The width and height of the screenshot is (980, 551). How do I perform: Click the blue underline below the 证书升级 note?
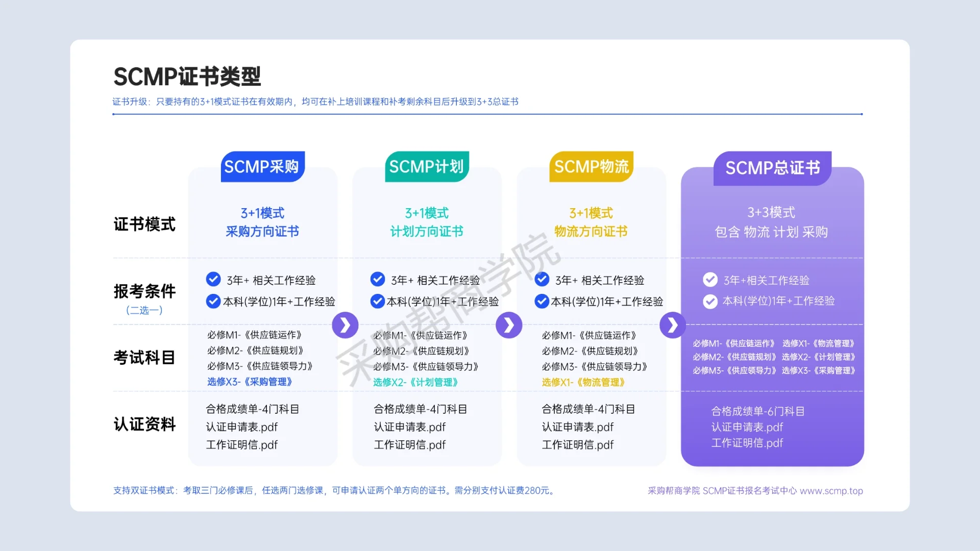point(487,115)
